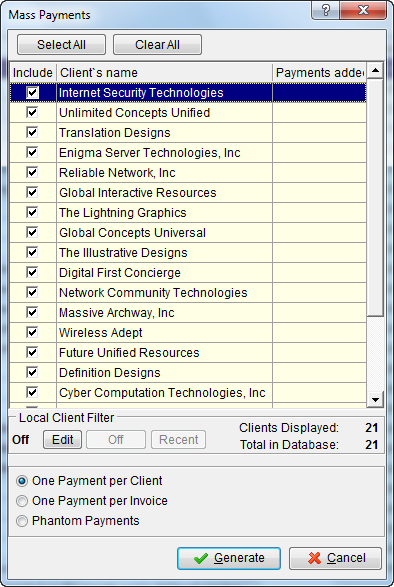Screen dimensions: 394x587
Task: Uncheck Include for The Lightning Graphics
Action: (32, 212)
